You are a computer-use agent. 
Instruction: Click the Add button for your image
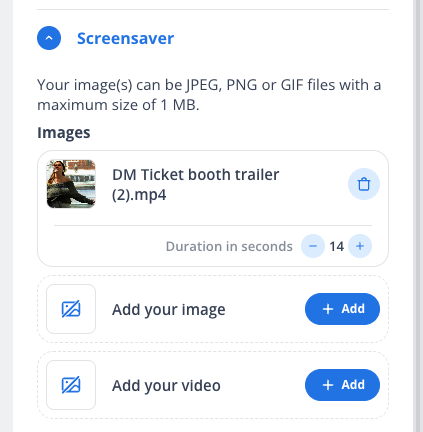(x=342, y=309)
